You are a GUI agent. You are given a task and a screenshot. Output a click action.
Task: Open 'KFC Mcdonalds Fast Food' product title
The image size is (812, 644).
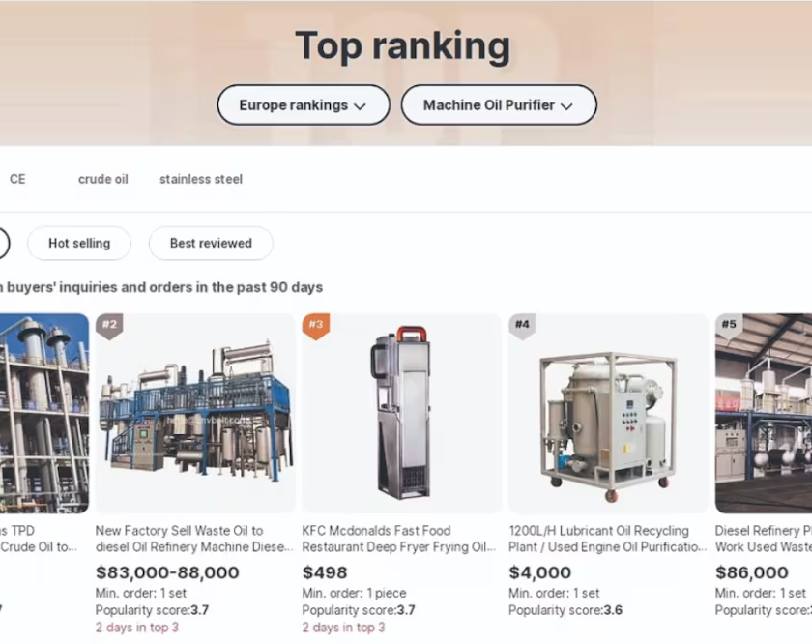tap(398, 539)
